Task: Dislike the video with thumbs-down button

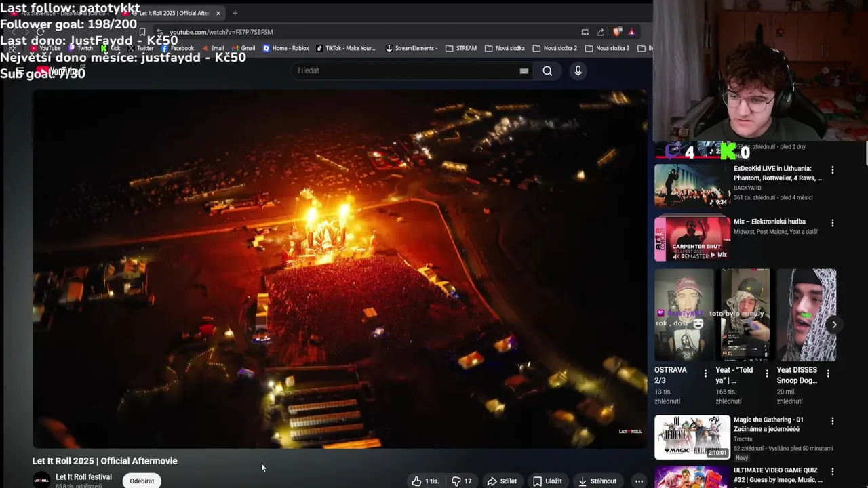Action: tap(462, 481)
